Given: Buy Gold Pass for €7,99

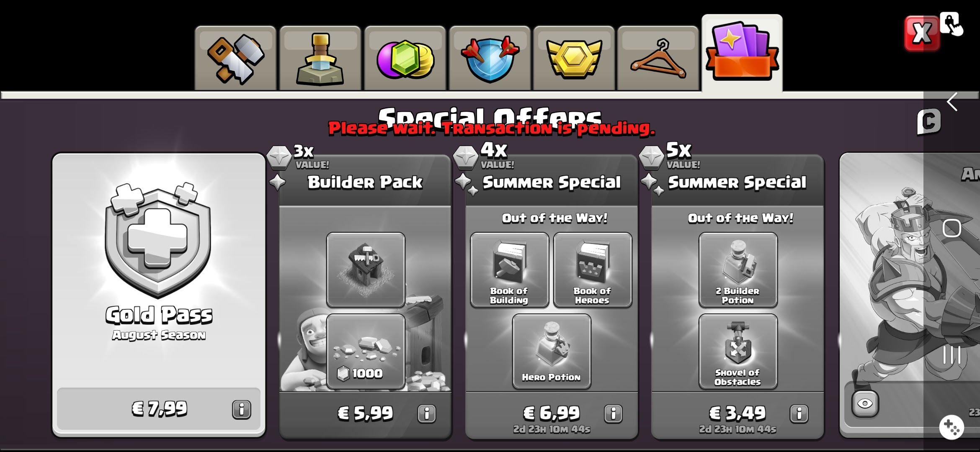Looking at the screenshot, I should [159, 409].
